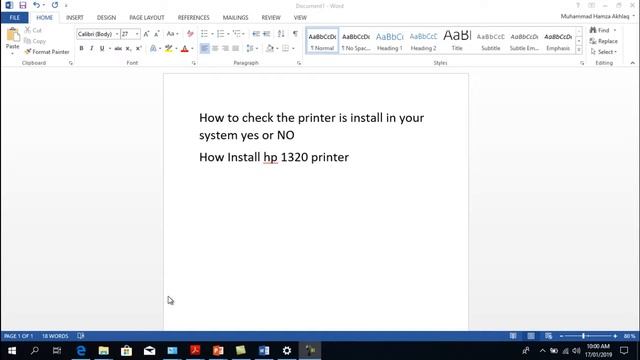Apply the Title style

tap(457, 41)
